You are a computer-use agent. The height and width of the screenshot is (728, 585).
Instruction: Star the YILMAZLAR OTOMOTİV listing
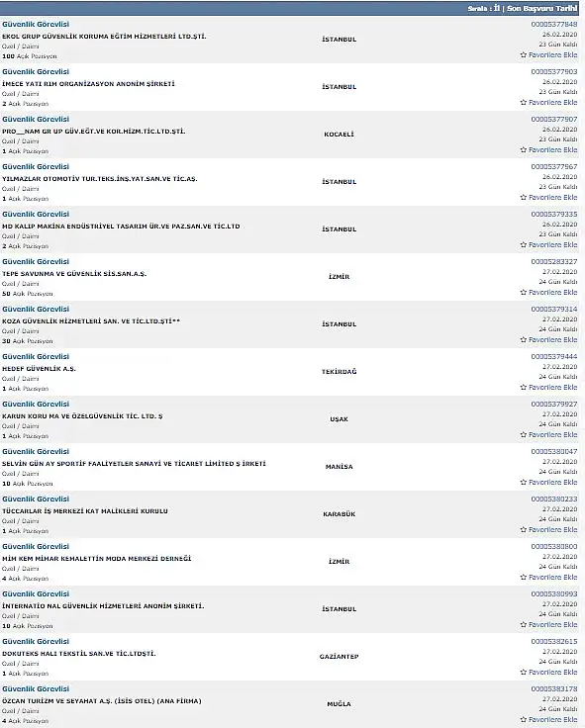[x=524, y=197]
